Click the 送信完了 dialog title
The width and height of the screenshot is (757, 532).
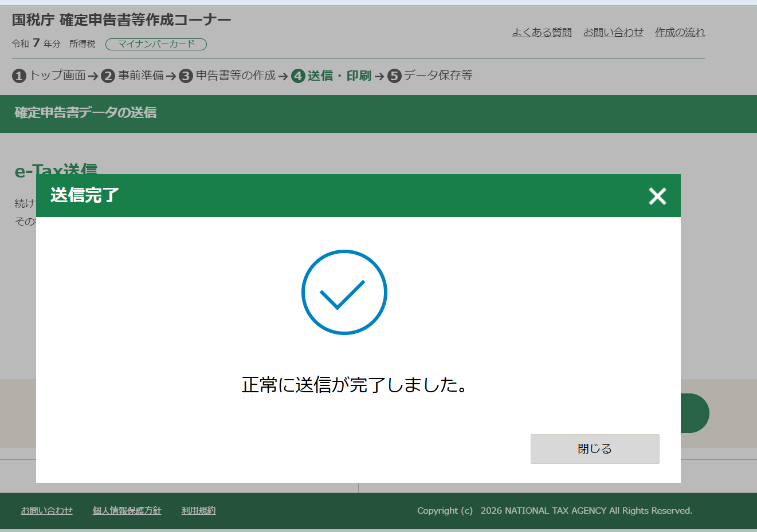(x=84, y=195)
